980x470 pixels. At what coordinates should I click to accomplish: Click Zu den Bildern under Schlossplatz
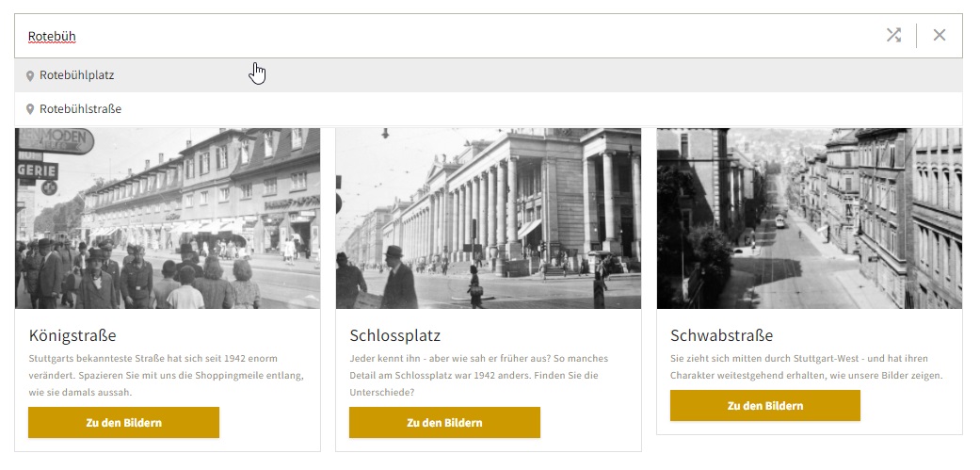tap(444, 423)
